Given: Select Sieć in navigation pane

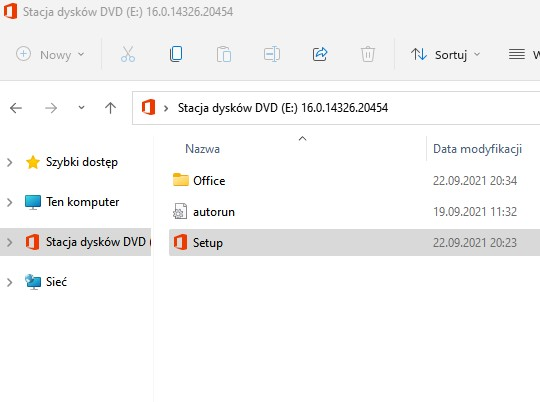Looking at the screenshot, I should tap(56, 282).
